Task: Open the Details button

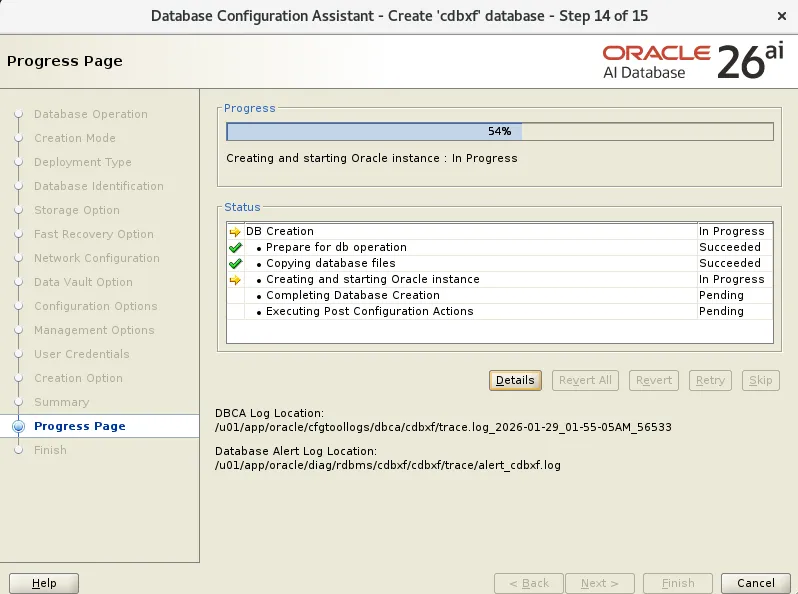Action: tap(515, 380)
